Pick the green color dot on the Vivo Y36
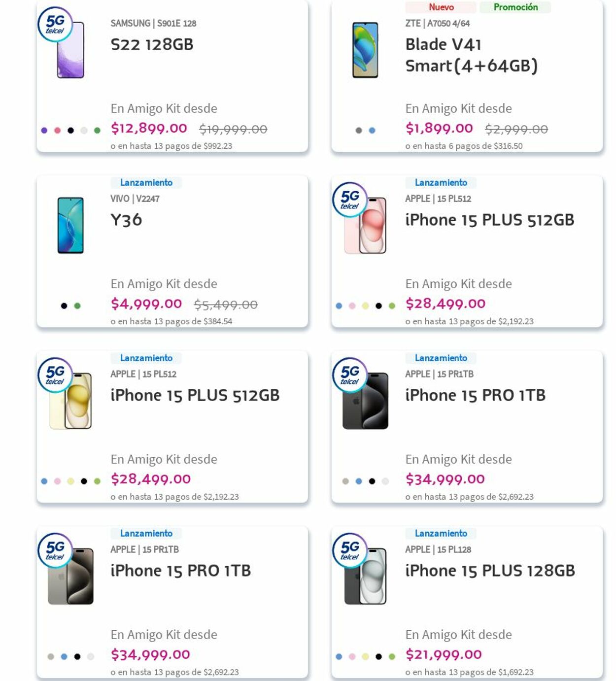 click(77, 306)
